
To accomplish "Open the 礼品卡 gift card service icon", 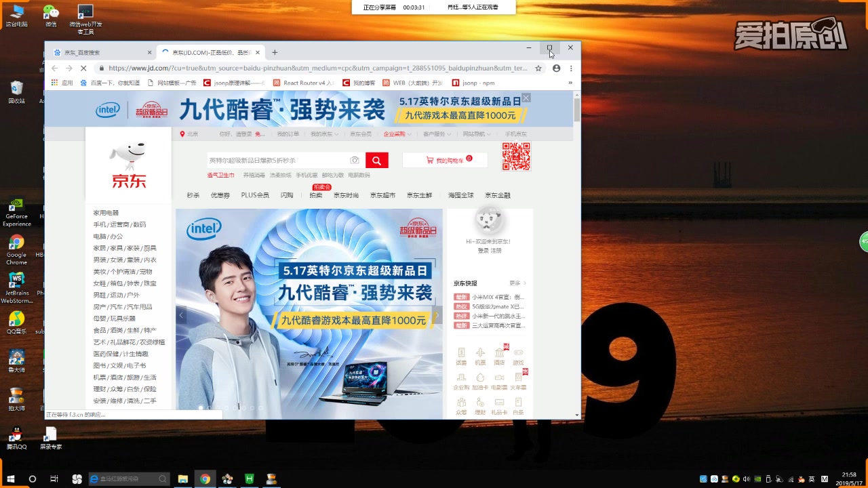I will click(x=499, y=406).
